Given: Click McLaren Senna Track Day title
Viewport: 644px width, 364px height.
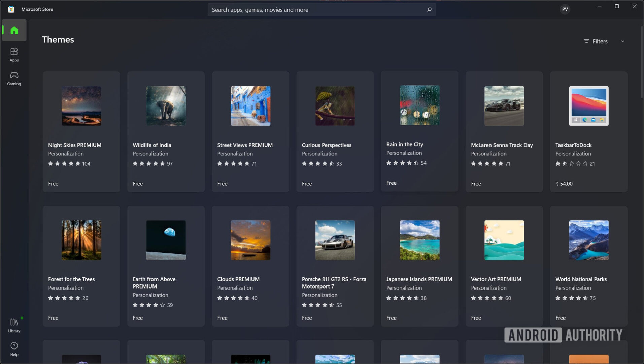Looking at the screenshot, I should (x=502, y=145).
